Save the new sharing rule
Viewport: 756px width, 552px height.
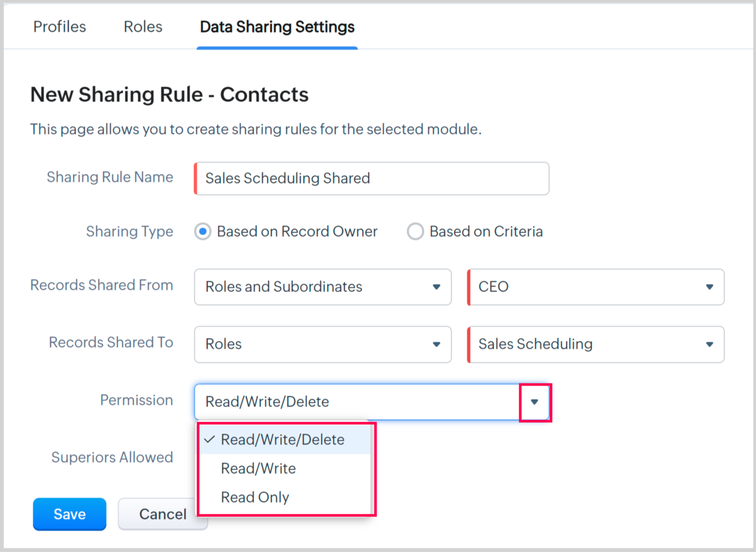click(69, 514)
